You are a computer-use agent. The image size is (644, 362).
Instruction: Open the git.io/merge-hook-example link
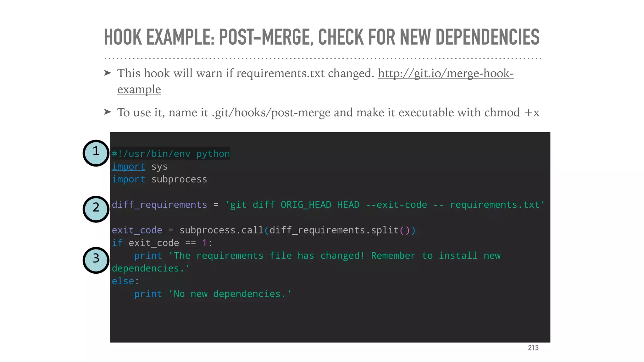point(445,73)
